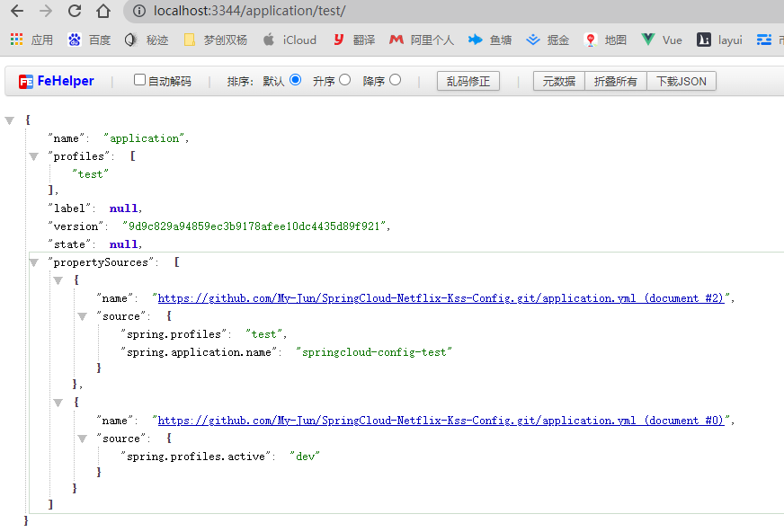Collapse the document #0 property source object
This screenshot has width=784, height=532.
58,403
